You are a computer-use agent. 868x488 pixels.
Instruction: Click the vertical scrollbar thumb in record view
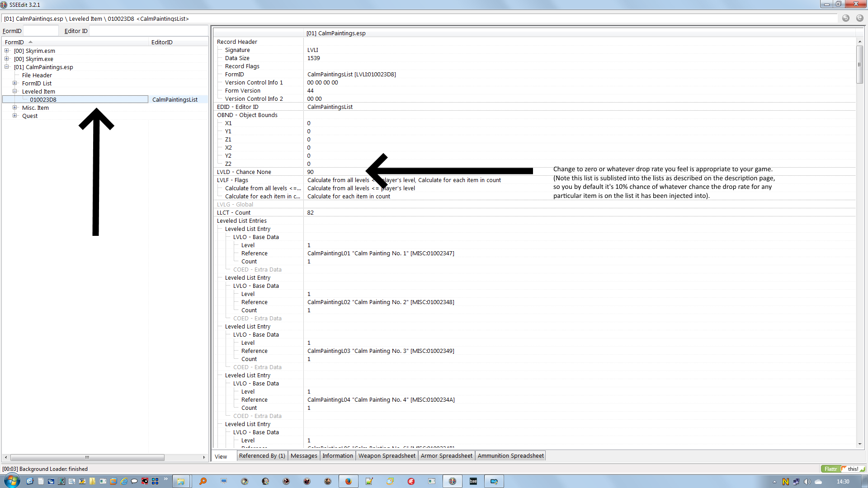click(x=859, y=64)
